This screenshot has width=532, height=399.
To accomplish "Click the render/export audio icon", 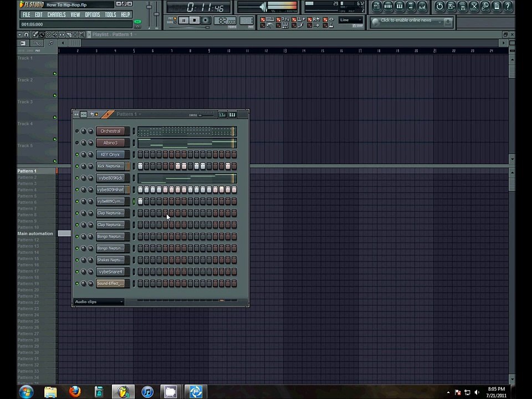I will [x=463, y=6].
